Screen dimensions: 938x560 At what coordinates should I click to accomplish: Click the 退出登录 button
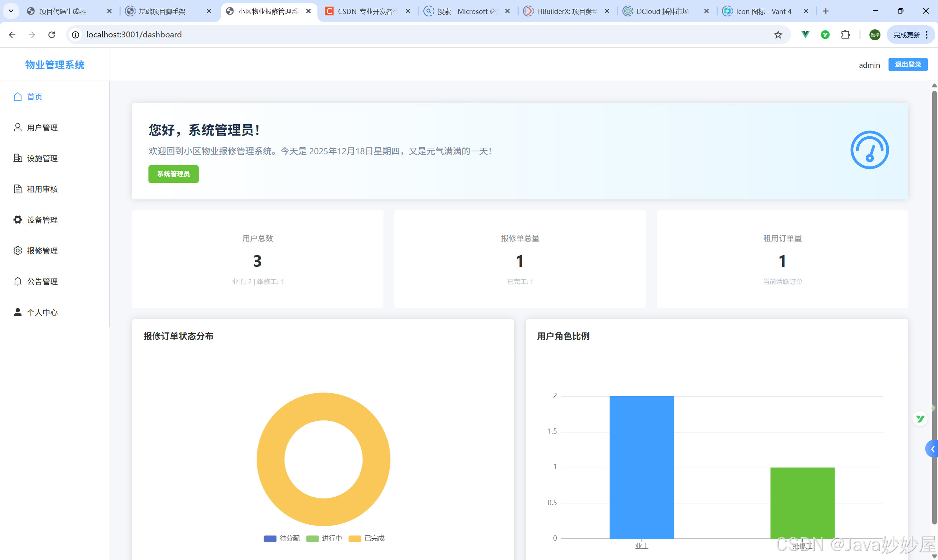(908, 65)
